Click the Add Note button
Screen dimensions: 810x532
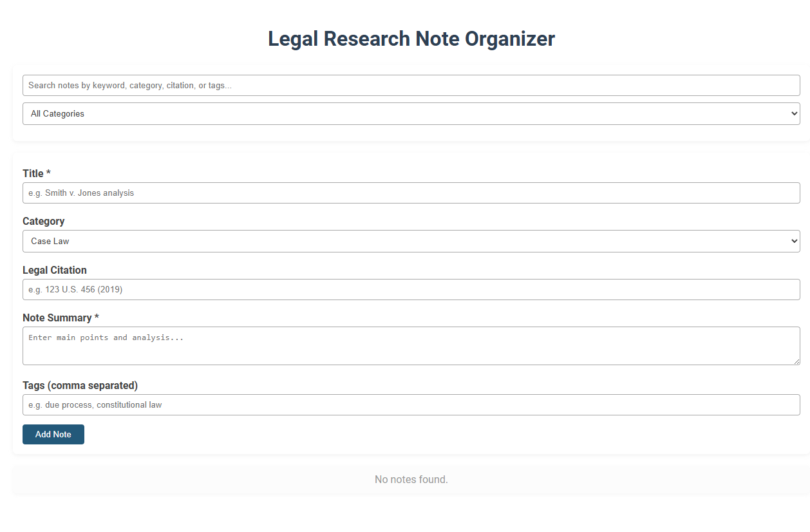pos(53,434)
